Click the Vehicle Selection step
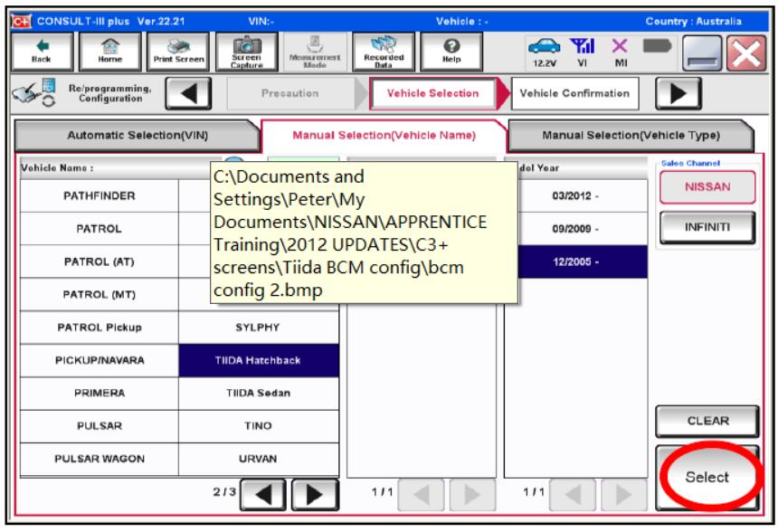 (x=433, y=93)
